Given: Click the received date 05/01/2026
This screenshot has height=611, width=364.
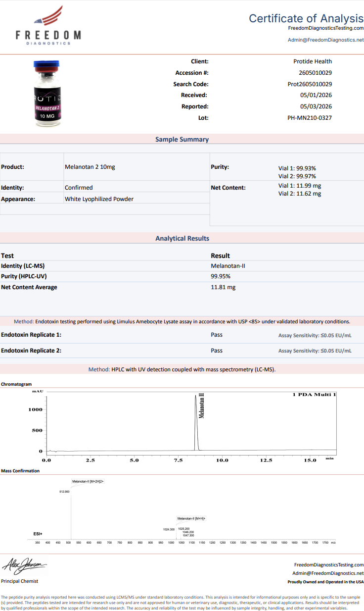Looking at the screenshot, I should (316, 95).
